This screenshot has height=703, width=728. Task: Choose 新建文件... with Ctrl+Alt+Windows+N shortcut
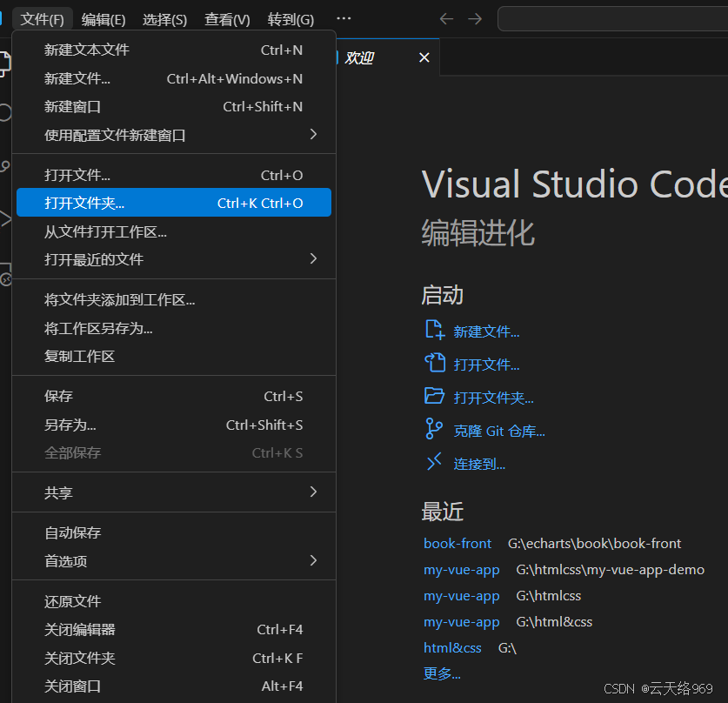click(x=174, y=78)
